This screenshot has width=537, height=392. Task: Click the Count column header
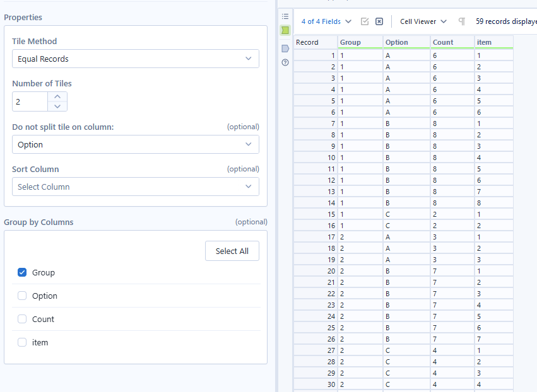452,42
